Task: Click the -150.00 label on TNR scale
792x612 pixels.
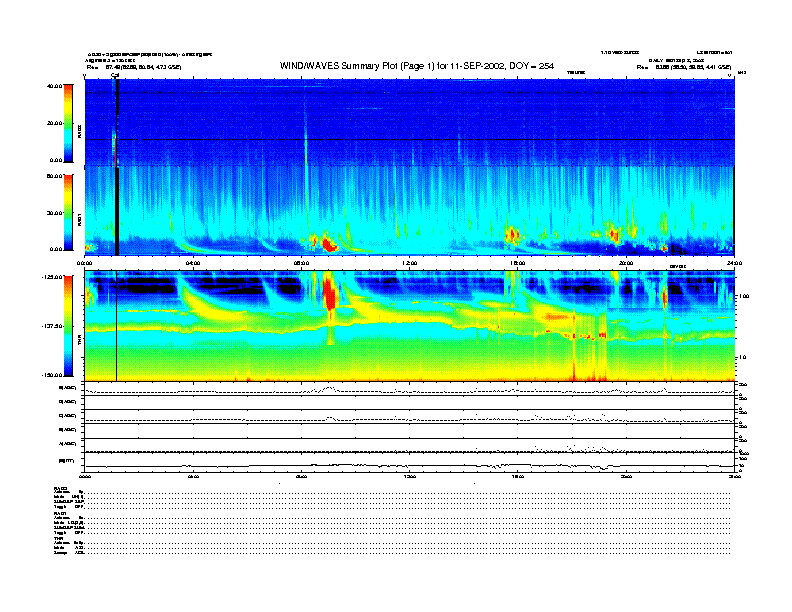Action: (52, 375)
